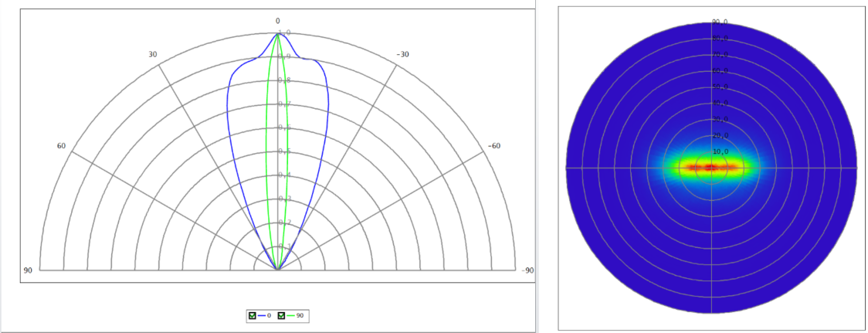Image resolution: width=868 pixels, height=333 pixels.
Task: Click the 0,8 radial label on polar plot
Action: click(284, 80)
